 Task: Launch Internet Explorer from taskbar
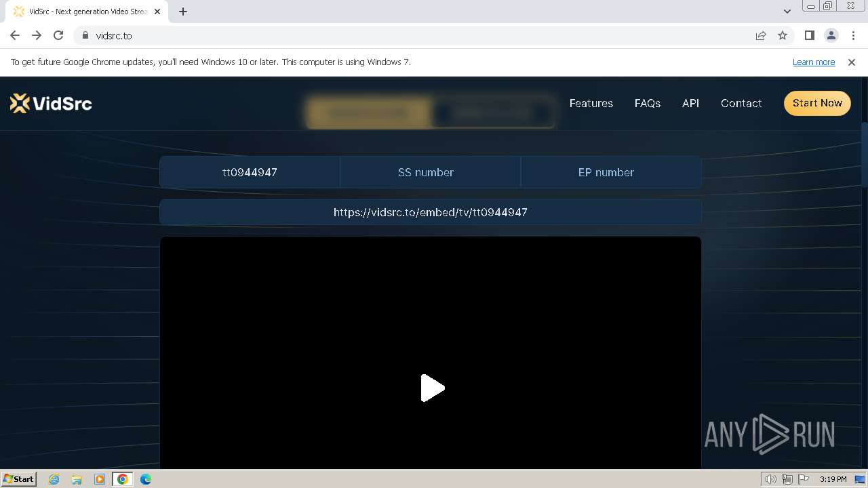click(54, 479)
